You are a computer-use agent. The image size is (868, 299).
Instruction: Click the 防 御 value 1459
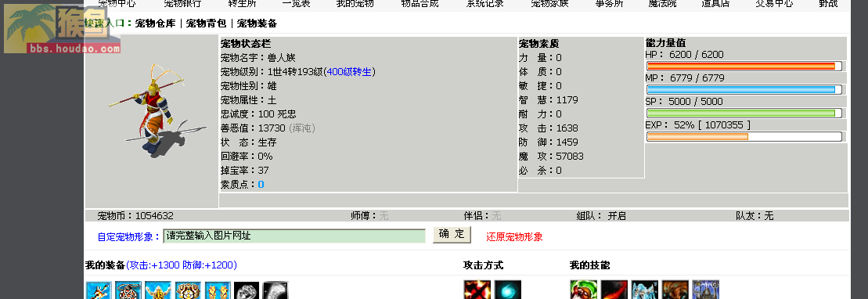[567, 142]
